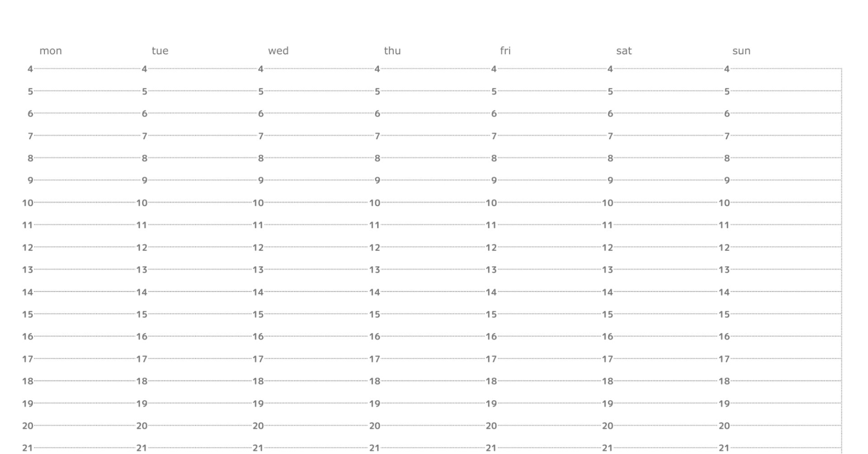Screen dimensions: 868x454
Task: Click hour 4 label under mon
Action: (30, 69)
